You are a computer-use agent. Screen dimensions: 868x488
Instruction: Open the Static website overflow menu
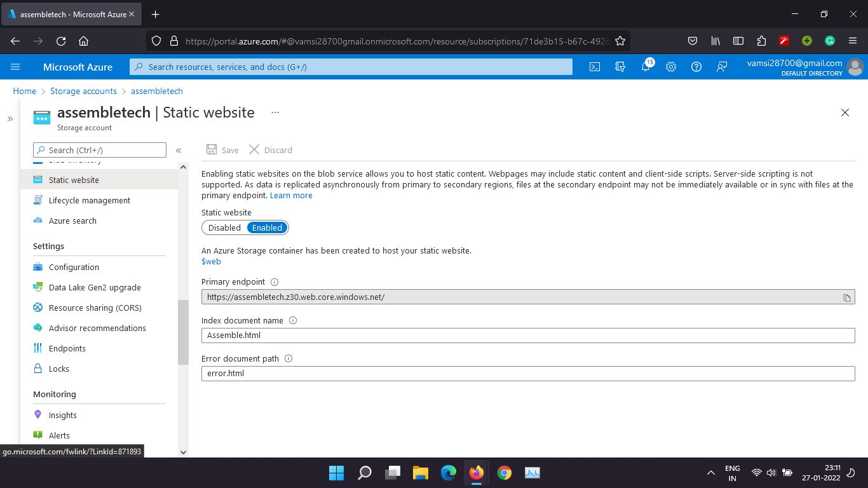[x=275, y=112]
